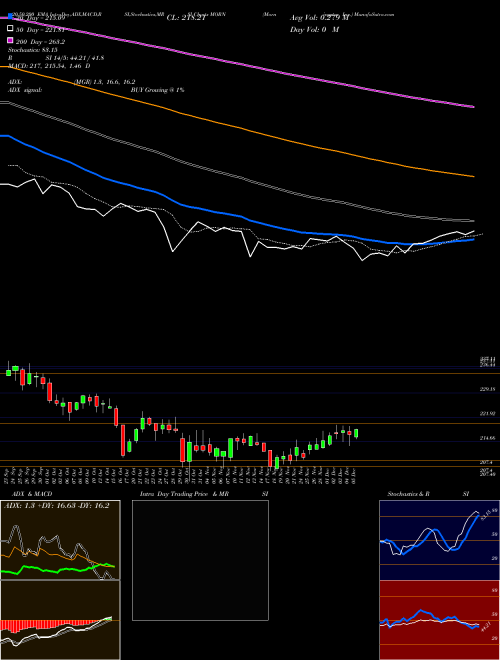This screenshot has height=660, width=500.
Task: Click the 221.92 price axis label
Action: (x=487, y=414)
